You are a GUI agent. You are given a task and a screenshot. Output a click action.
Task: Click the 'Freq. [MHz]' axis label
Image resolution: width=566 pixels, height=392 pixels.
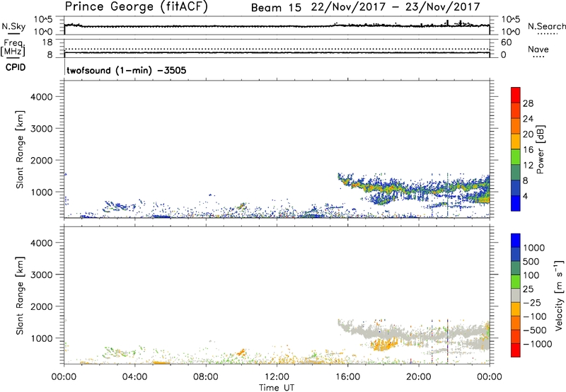tap(13, 47)
